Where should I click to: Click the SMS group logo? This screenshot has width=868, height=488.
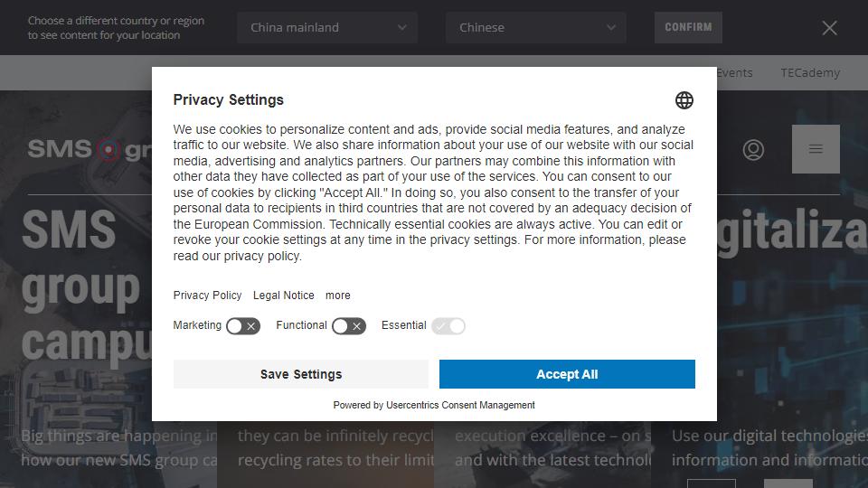(x=89, y=149)
